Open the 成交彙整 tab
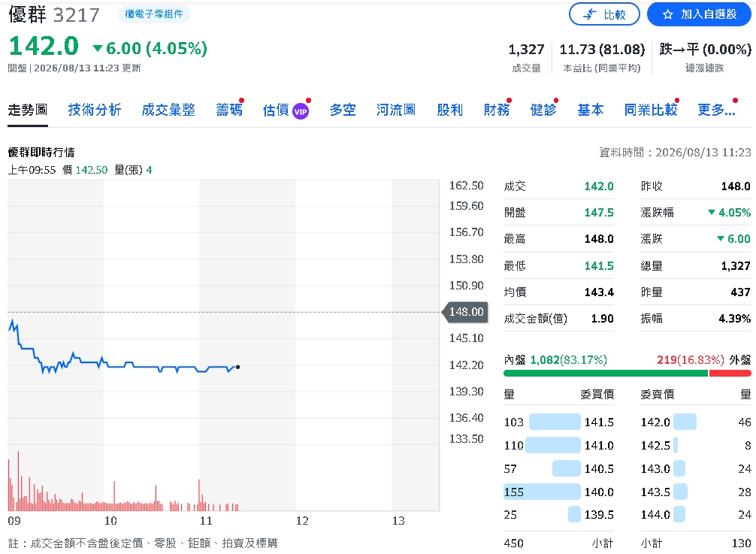The height and width of the screenshot is (554, 756). pyautogui.click(x=168, y=110)
